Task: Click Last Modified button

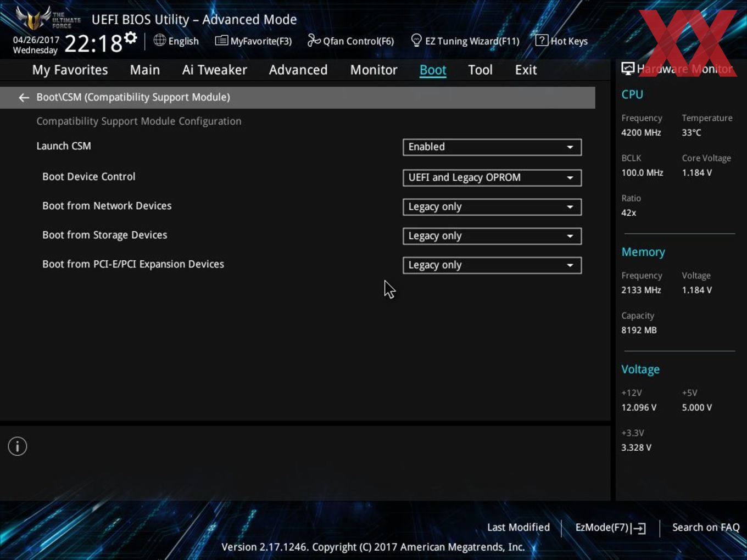Action: tap(519, 527)
